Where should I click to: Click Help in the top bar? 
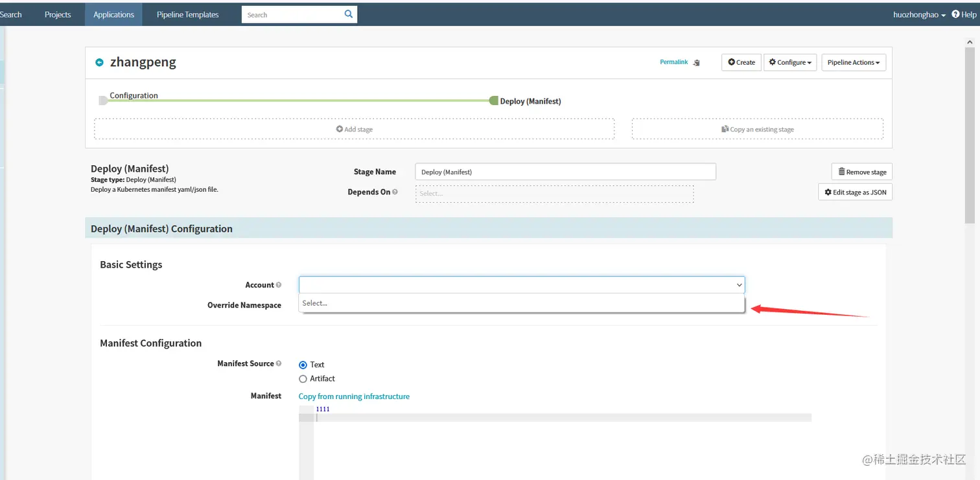964,14
